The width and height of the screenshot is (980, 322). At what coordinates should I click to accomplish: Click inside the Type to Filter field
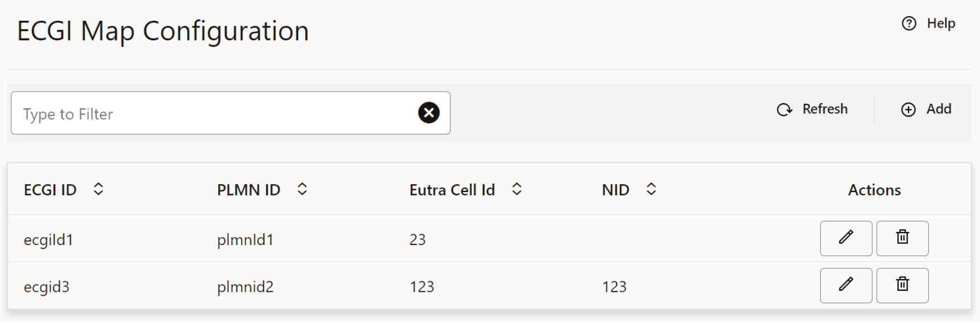coord(167,113)
